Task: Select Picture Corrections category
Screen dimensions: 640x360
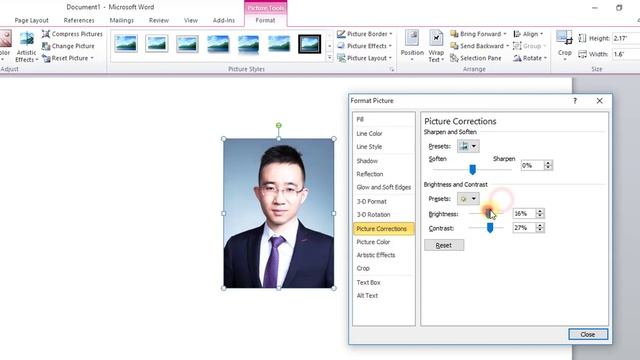Action: point(384,229)
